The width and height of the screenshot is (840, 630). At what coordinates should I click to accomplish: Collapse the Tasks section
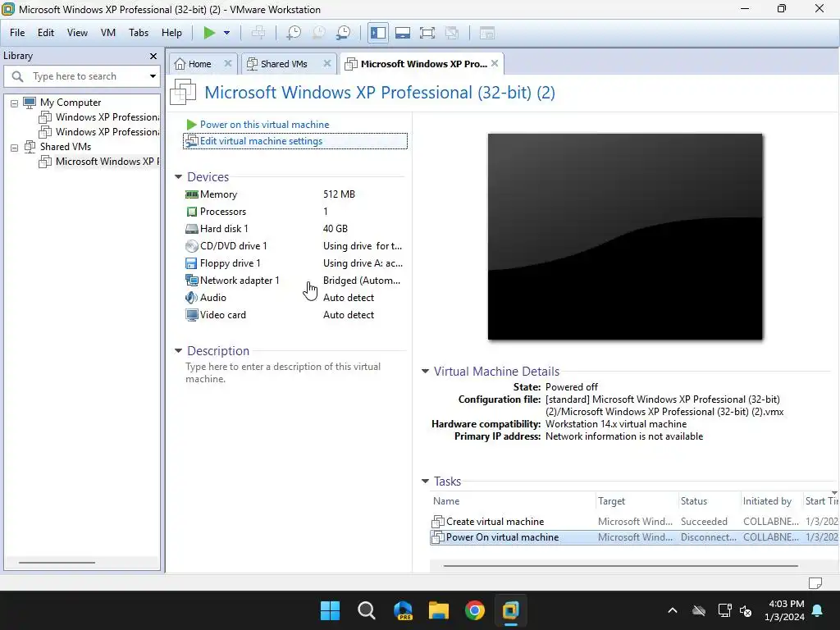pos(426,481)
